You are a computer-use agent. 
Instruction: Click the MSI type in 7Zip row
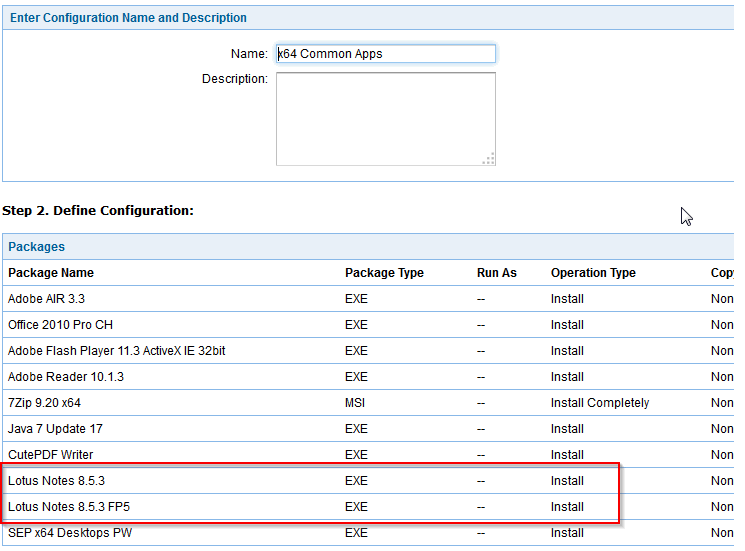(355, 403)
